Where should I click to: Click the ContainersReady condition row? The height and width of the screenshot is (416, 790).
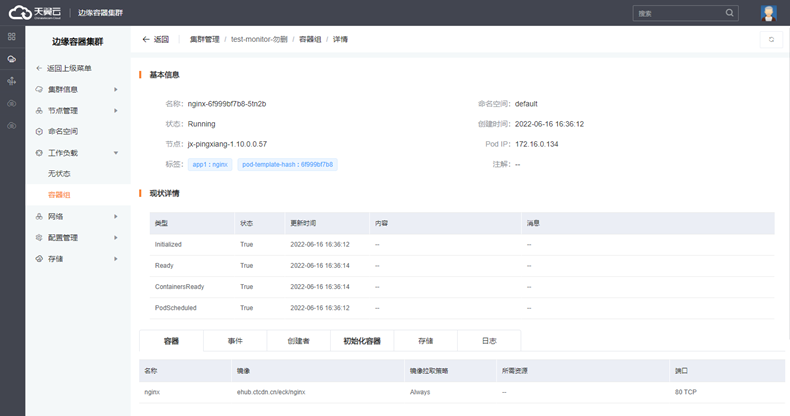click(x=462, y=287)
